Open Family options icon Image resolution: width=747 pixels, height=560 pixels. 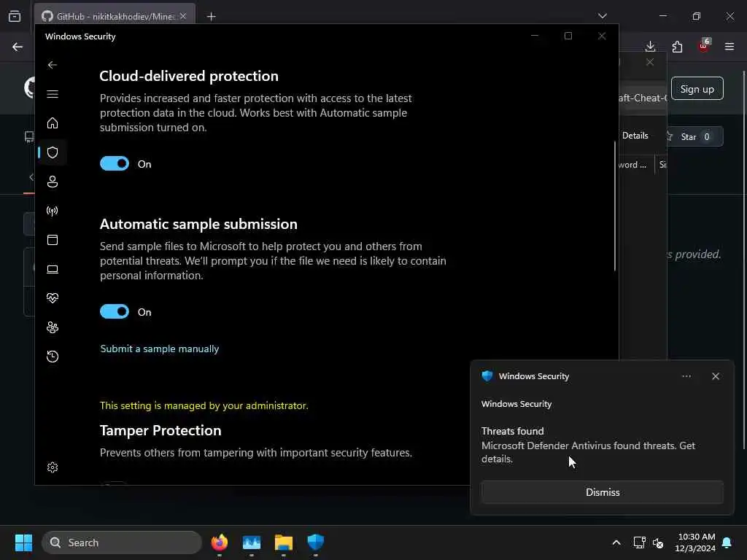(53, 327)
